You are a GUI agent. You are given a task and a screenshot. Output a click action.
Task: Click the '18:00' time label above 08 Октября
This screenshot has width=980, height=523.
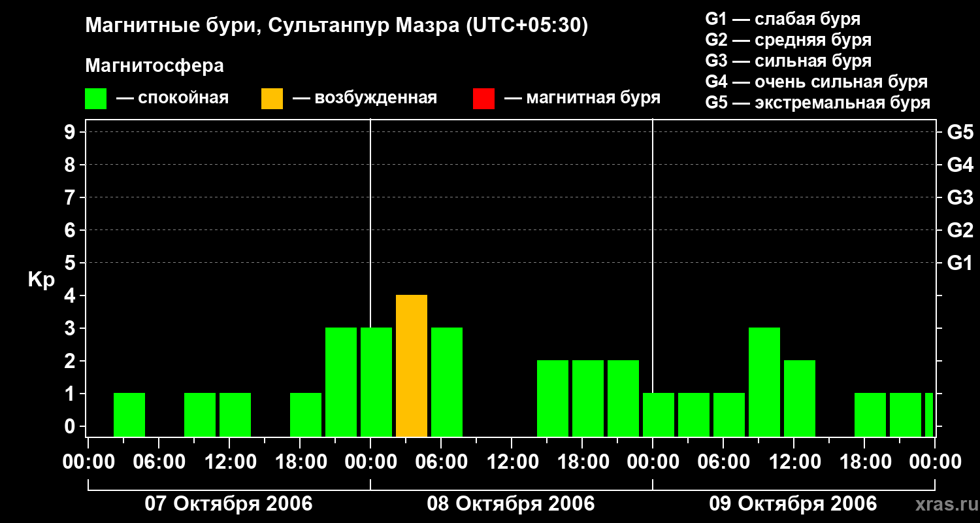click(582, 462)
